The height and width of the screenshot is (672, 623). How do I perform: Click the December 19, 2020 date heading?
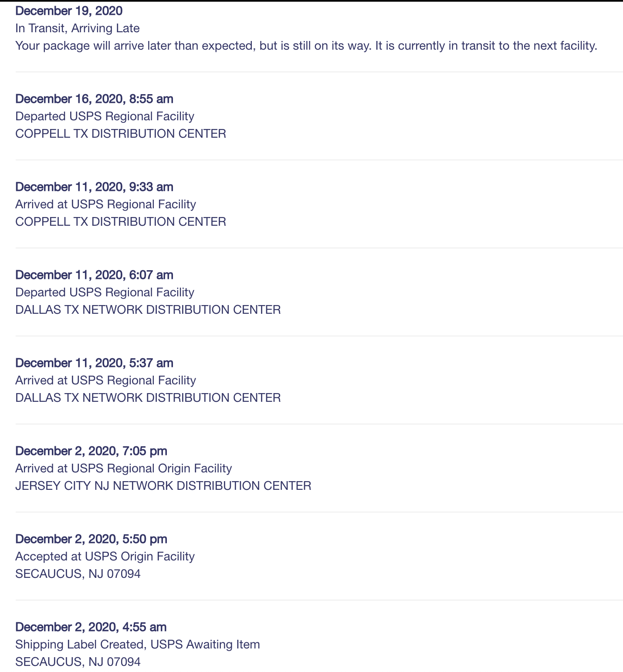pyautogui.click(x=69, y=11)
